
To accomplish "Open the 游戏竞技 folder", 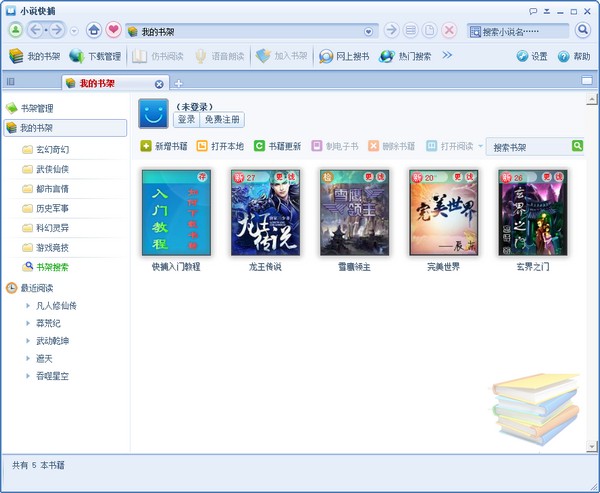I will tap(46, 248).
